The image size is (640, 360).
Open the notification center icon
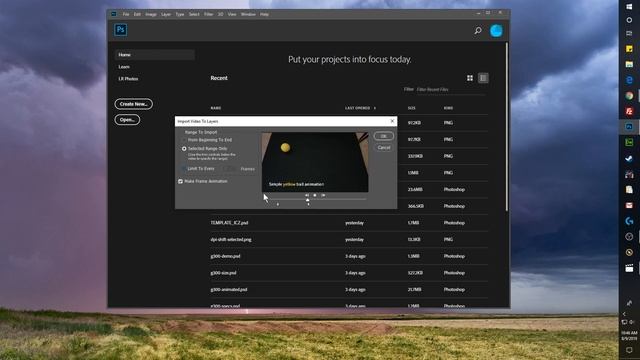click(629, 350)
